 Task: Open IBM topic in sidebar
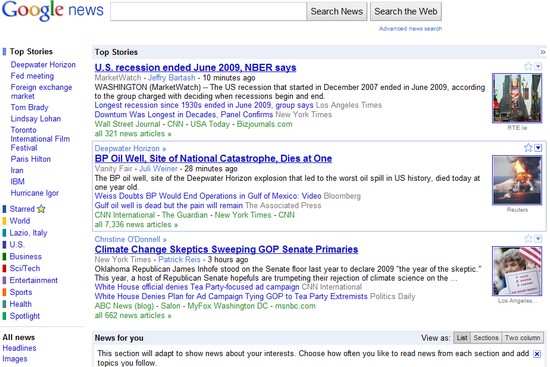pos(18,181)
